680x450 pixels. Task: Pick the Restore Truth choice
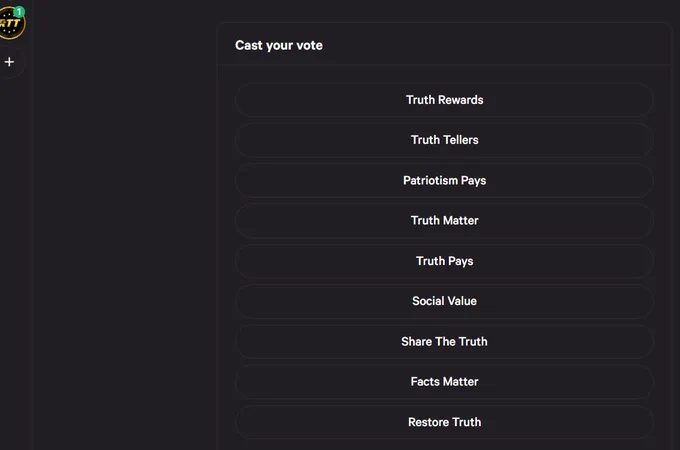coord(444,422)
